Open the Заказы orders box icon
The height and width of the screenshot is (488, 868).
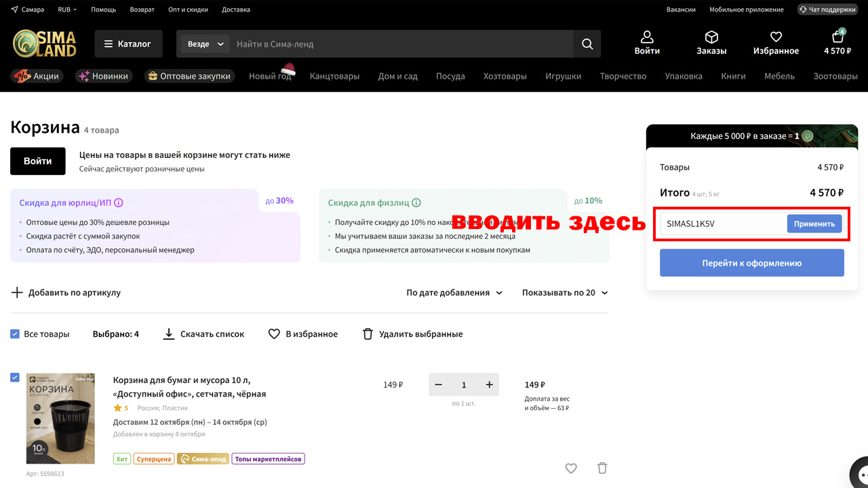pos(711,37)
